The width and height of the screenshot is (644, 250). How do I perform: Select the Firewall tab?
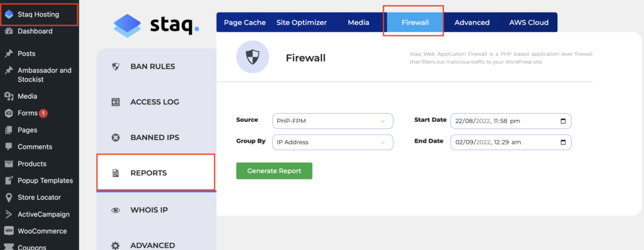click(415, 23)
